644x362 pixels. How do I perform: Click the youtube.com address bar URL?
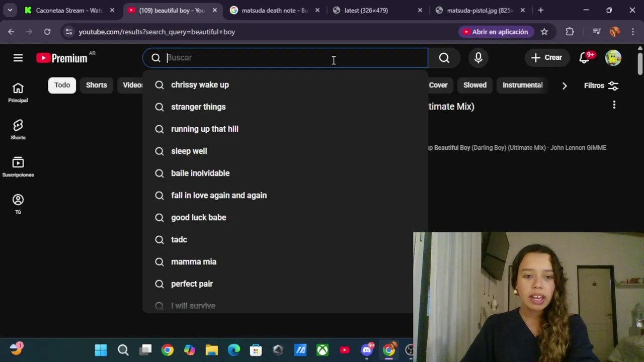(x=157, y=32)
